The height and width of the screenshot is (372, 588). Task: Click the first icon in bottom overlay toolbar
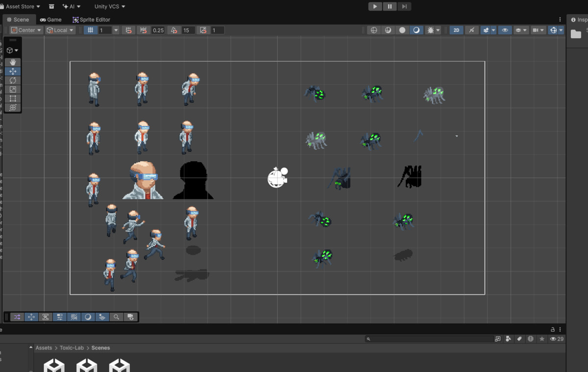[x=17, y=317]
